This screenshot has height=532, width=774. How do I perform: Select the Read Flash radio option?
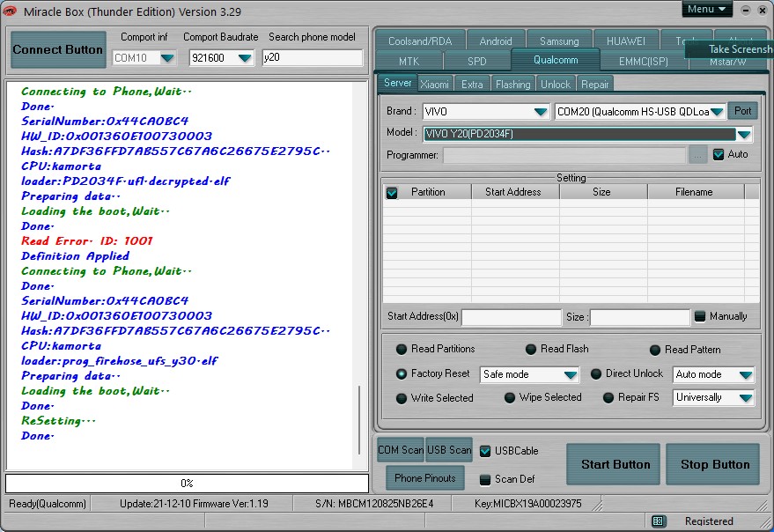pos(531,350)
